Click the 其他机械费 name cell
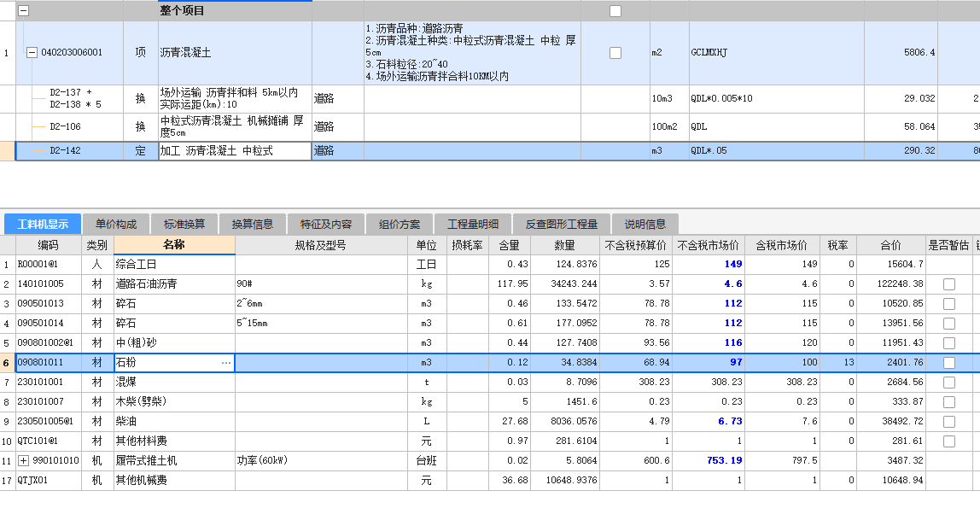 point(174,481)
